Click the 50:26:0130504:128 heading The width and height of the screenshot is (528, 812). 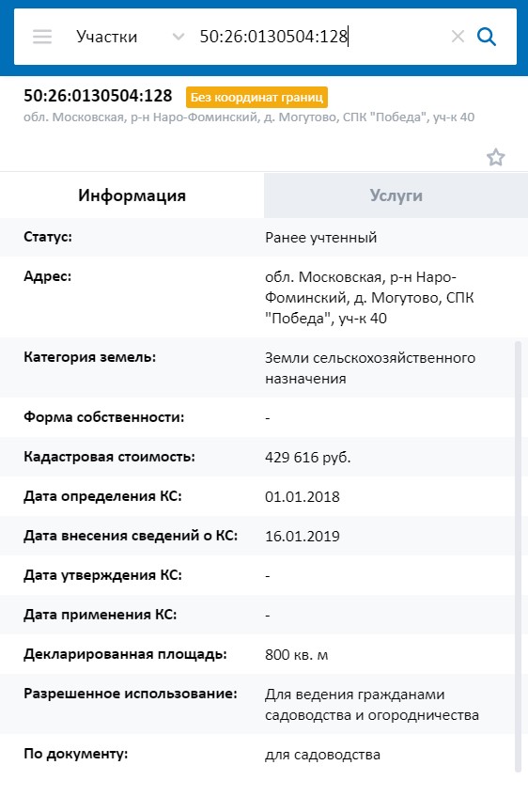pyautogui.click(x=98, y=96)
